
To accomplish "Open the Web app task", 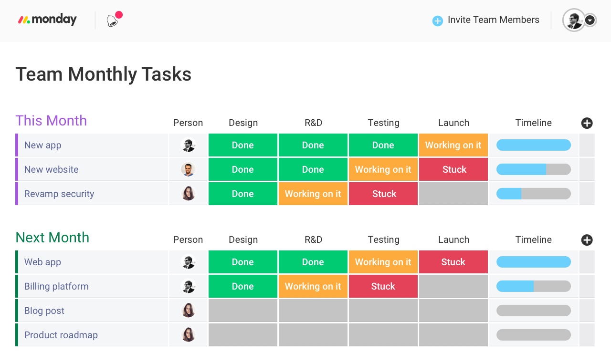I will tap(92, 262).
